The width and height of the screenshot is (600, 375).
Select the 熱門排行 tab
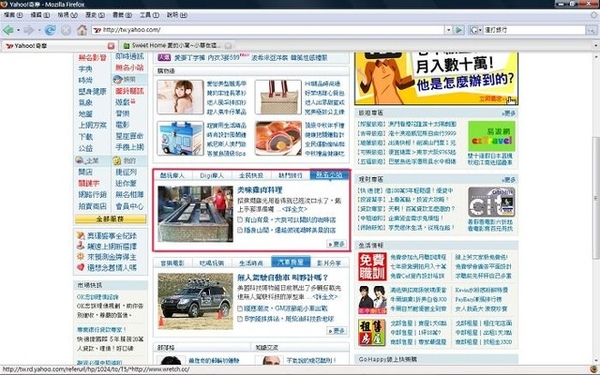tap(290, 175)
